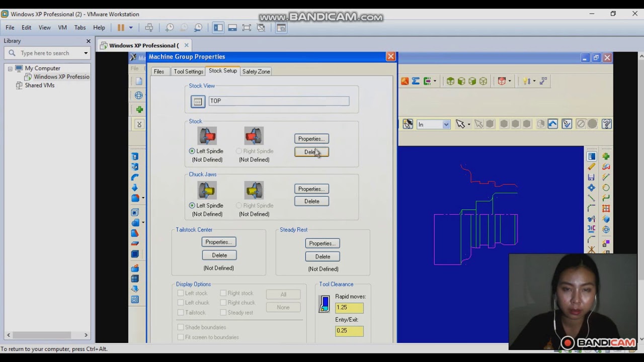Screen dimensions: 644x362
Task: Open the light bulb icon dropdown arrow
Action: 534,81
